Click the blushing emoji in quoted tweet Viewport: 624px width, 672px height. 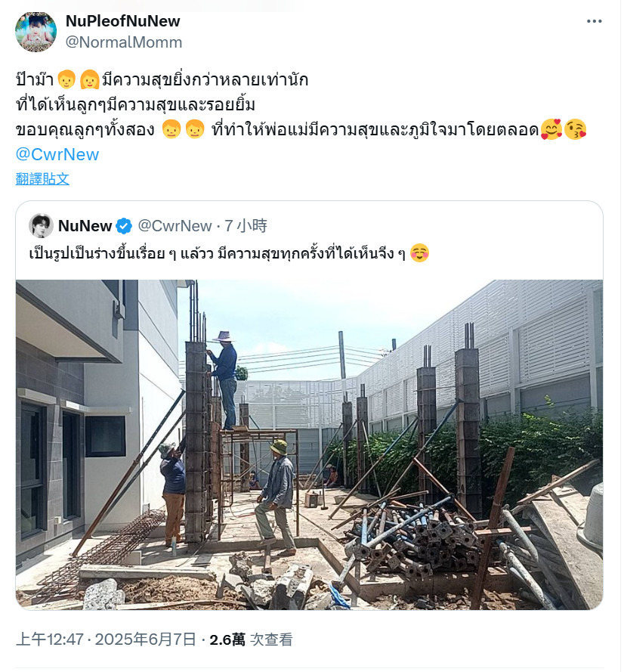point(419,253)
